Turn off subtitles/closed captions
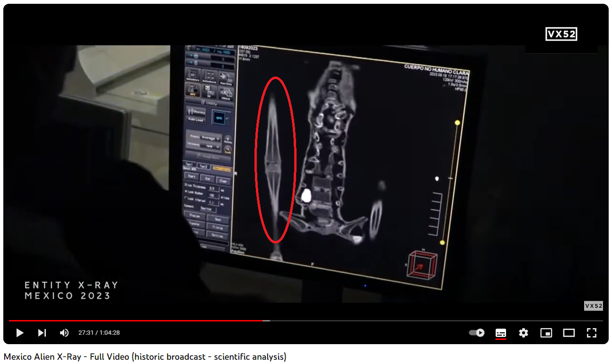This screenshot has height=364, width=612. pyautogui.click(x=501, y=333)
